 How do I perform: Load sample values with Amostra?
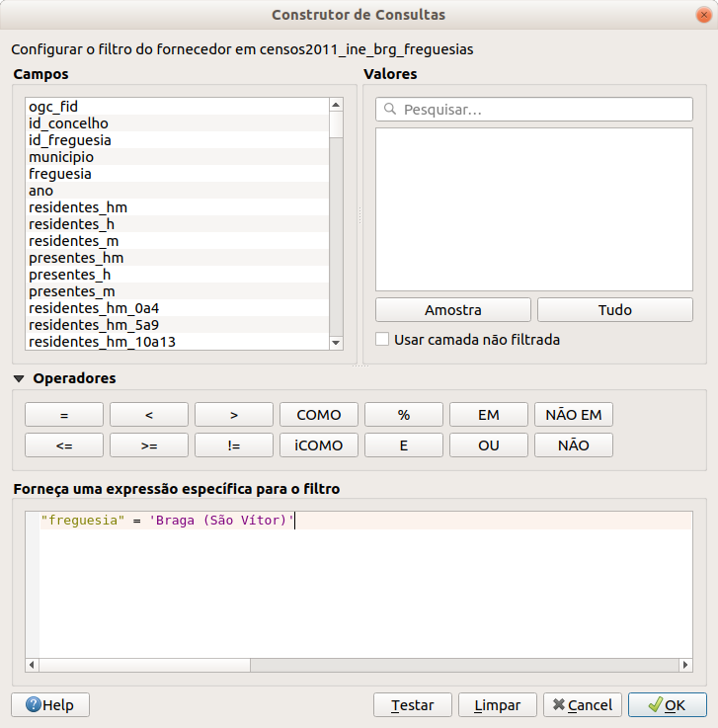click(453, 309)
